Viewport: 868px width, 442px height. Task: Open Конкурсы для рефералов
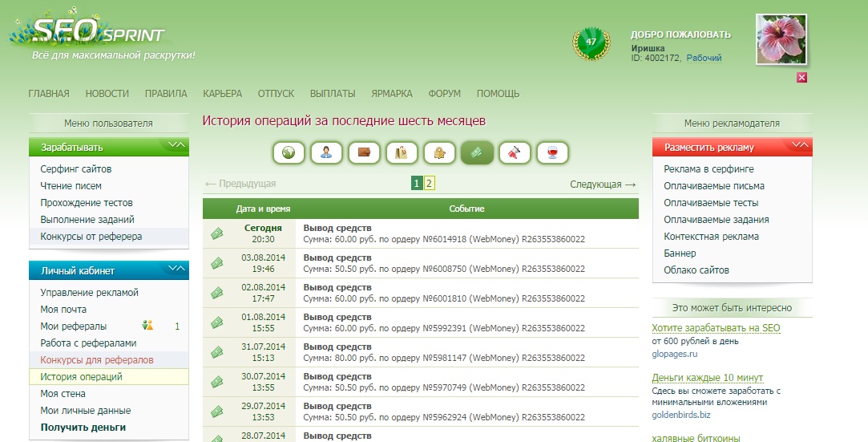pyautogui.click(x=97, y=360)
